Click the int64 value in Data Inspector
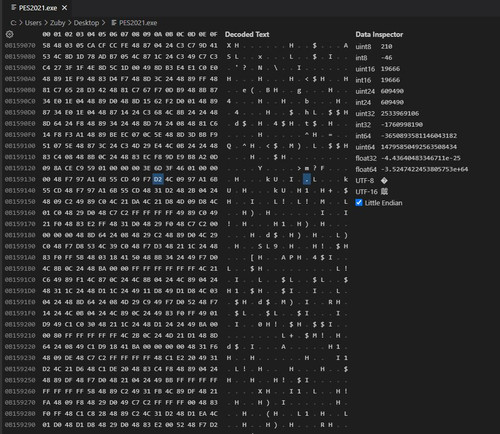Image resolution: width=500 pixels, height=434 pixels. pyautogui.click(x=419, y=136)
